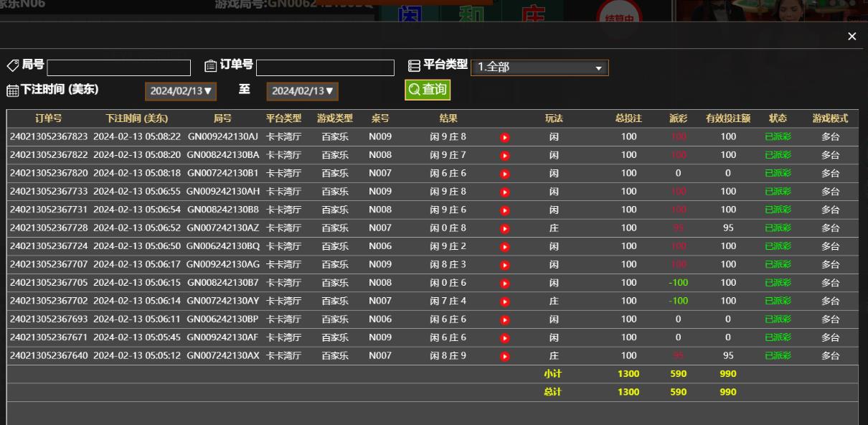The width and height of the screenshot is (868, 425).
Task: Play replay for order 240213052367822
Action: click(x=505, y=155)
